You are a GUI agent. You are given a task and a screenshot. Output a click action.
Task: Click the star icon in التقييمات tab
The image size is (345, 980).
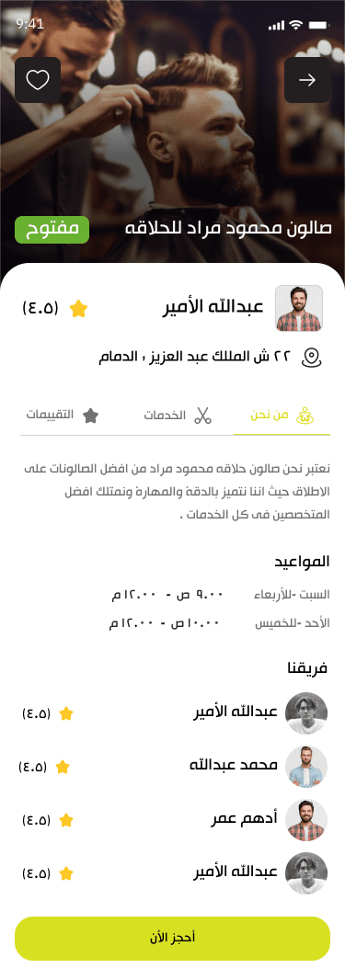(91, 416)
